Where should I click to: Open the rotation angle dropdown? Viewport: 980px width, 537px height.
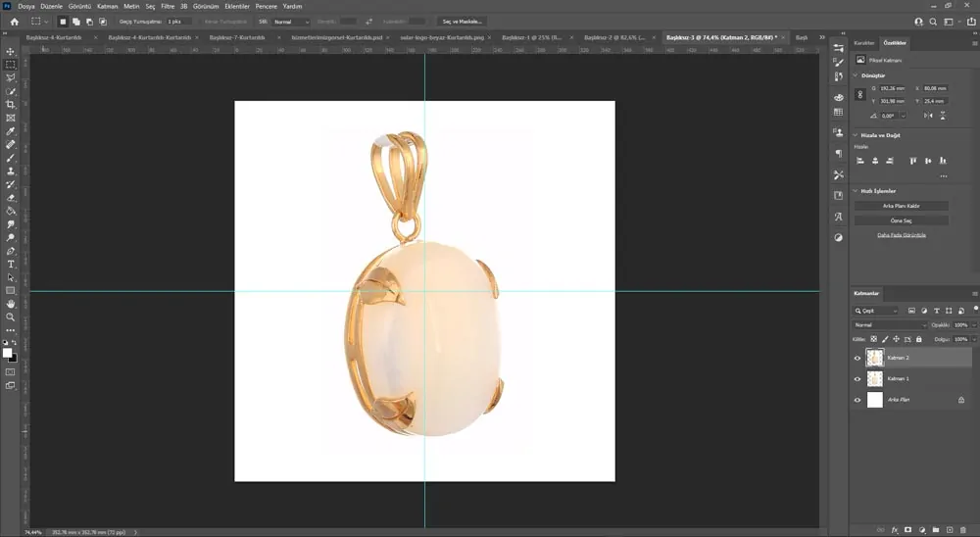pos(904,116)
